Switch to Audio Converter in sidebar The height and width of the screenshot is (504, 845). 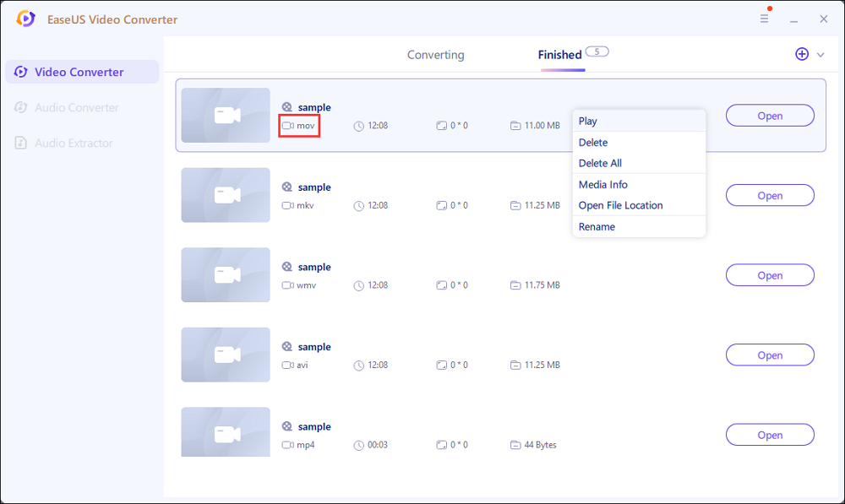76,107
